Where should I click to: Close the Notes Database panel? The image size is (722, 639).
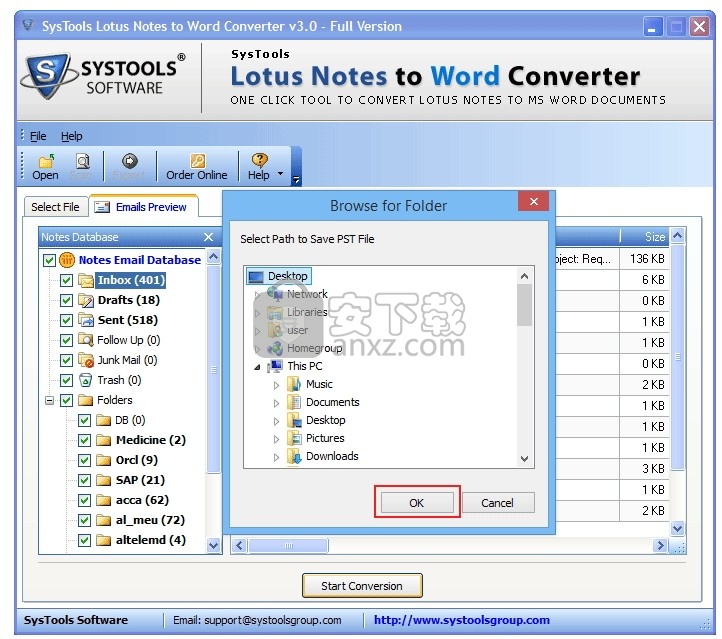209,237
